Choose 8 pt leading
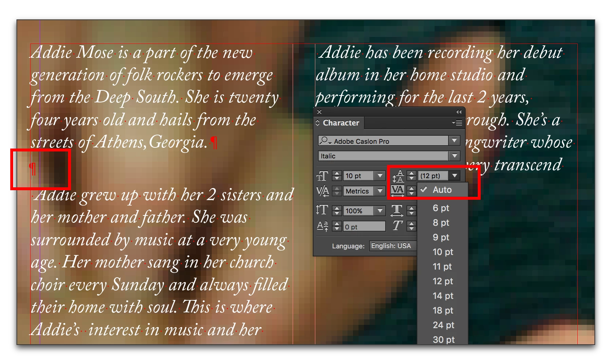Viewport: 612px width, 364px height. tap(443, 223)
